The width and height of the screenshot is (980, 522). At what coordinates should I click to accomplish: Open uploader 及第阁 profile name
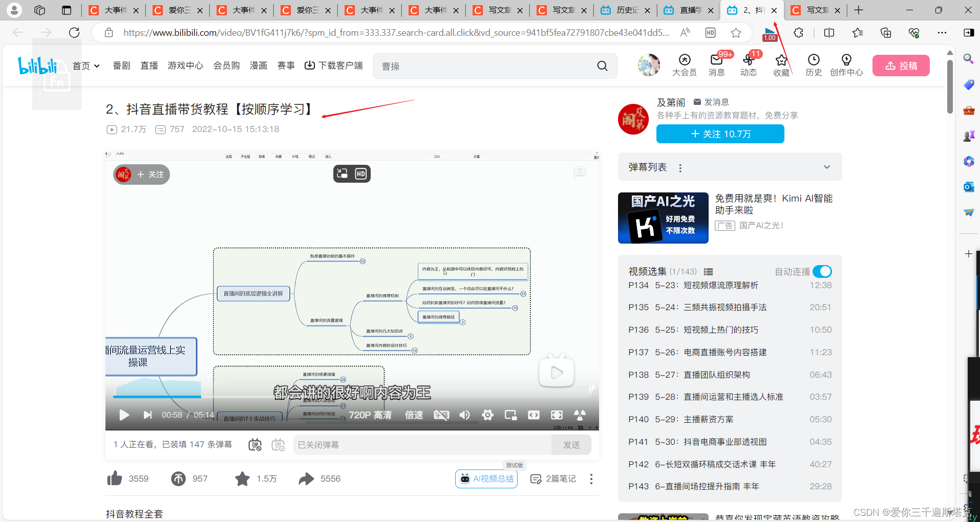(x=671, y=102)
